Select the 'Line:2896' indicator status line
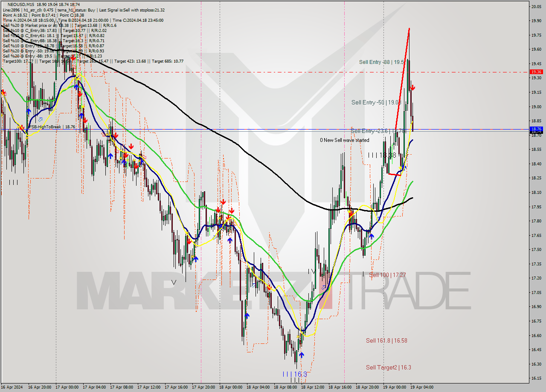 [84, 10]
